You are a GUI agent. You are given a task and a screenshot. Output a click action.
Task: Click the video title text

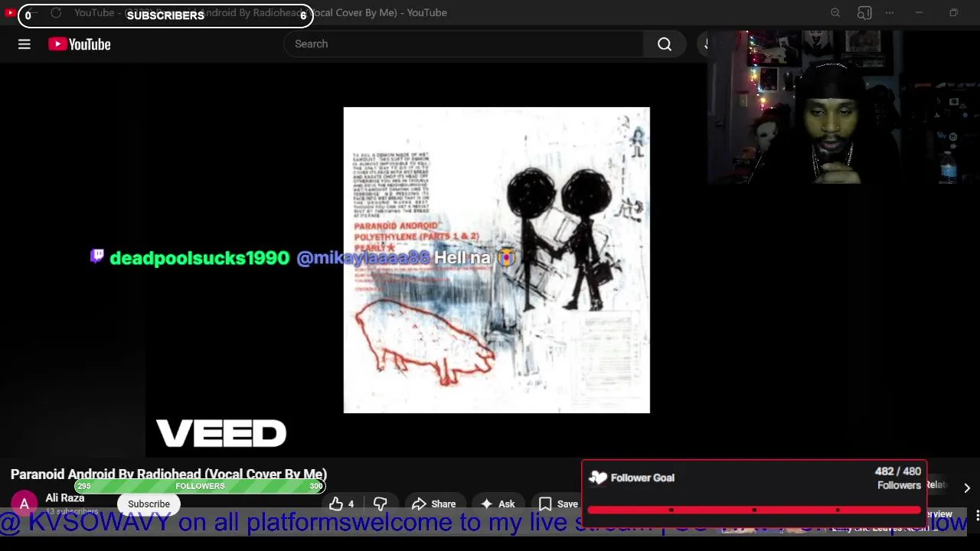coord(168,474)
